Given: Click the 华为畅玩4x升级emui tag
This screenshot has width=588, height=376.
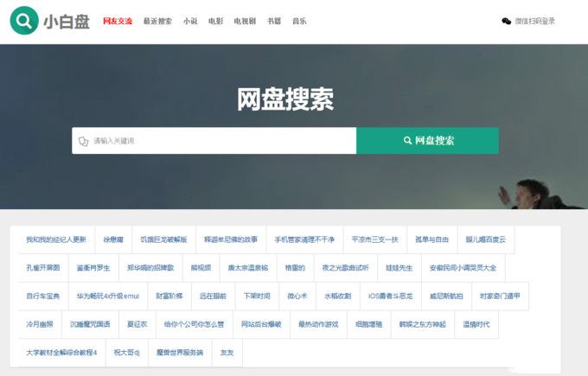Looking at the screenshot, I should (x=108, y=296).
